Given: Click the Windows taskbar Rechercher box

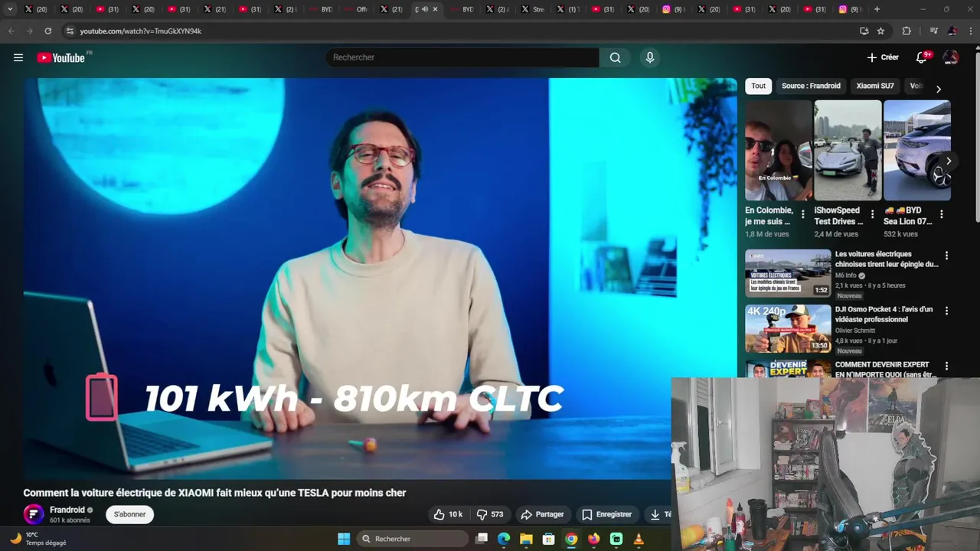Looking at the screenshot, I should [413, 539].
